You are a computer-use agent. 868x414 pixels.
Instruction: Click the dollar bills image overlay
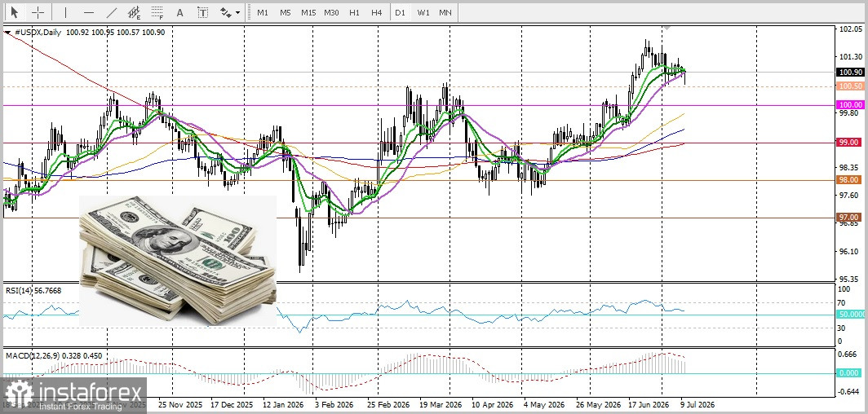point(178,260)
